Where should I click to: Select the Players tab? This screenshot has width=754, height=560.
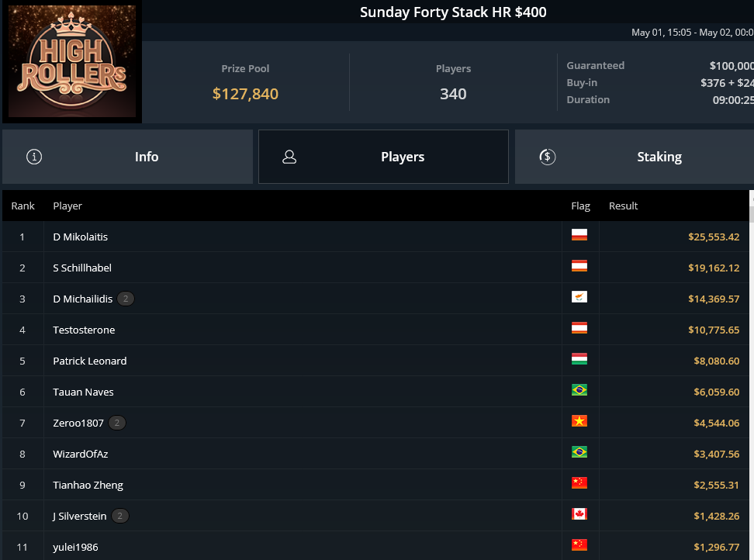tap(383, 157)
